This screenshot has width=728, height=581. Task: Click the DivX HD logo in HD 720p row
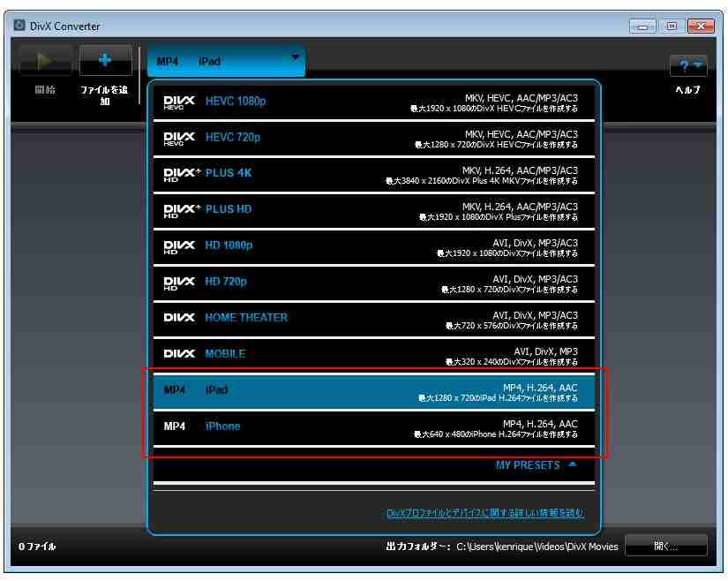point(179,283)
